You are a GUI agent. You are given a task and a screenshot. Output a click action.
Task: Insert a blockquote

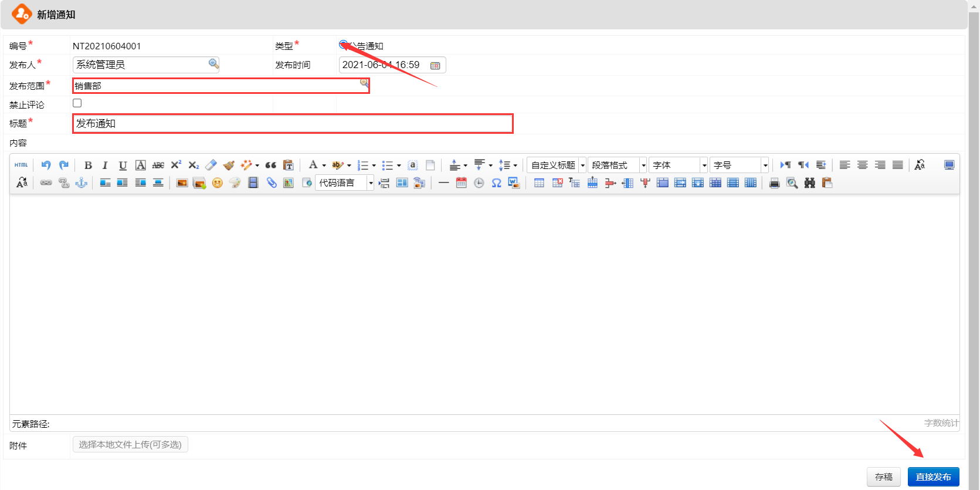click(x=270, y=165)
